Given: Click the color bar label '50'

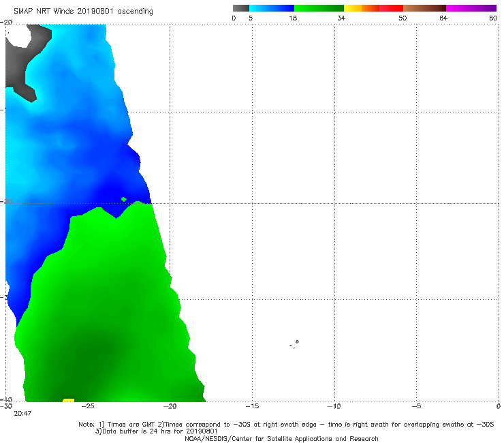Looking at the screenshot, I should point(403,18).
